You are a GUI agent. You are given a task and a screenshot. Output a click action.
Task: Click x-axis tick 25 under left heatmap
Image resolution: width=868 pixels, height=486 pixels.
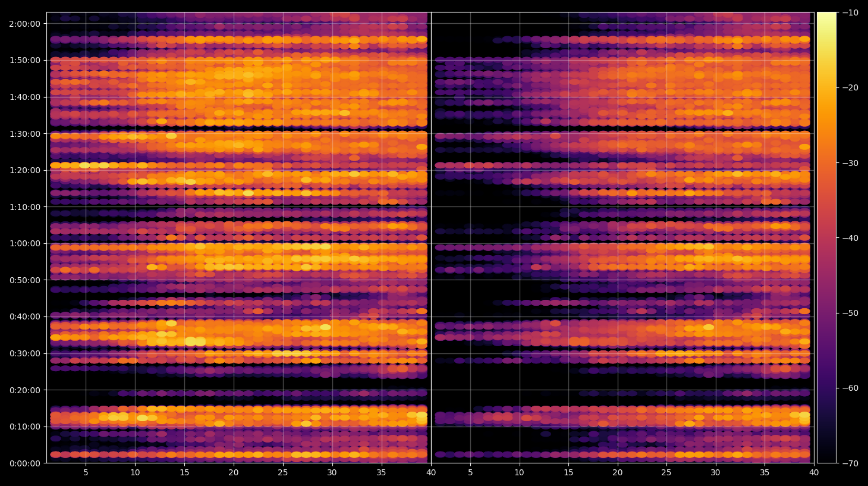click(283, 473)
